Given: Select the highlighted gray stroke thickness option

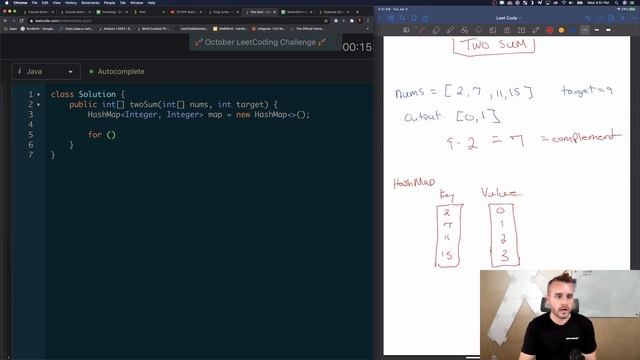Looking at the screenshot, I should (x=585, y=30).
